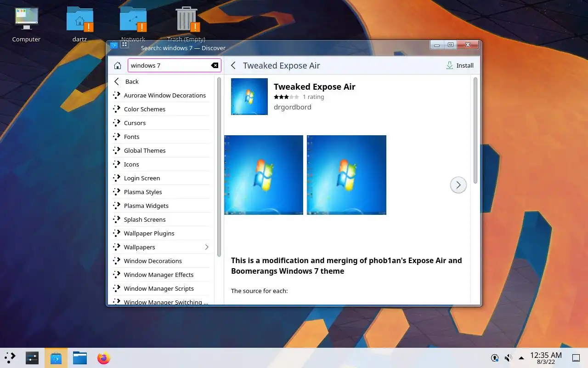Expand the Wallpapers submenu arrow
Viewport: 588px width, 368px height.
click(207, 247)
